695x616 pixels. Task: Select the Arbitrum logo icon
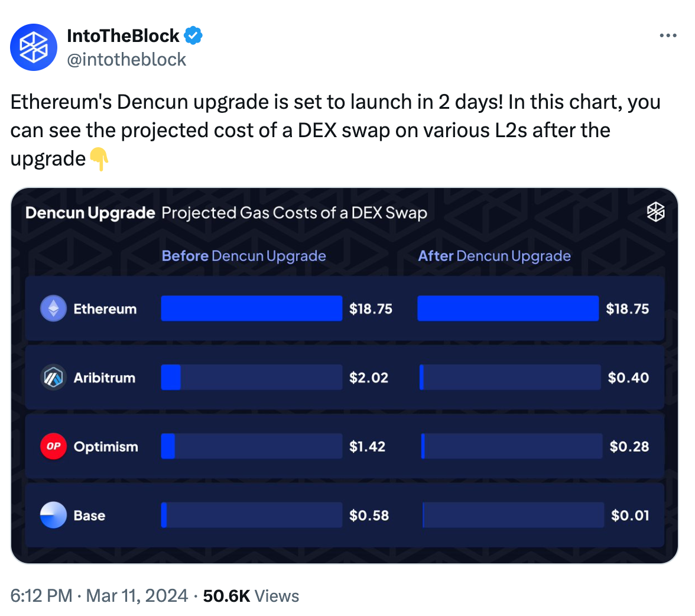pos(53,377)
